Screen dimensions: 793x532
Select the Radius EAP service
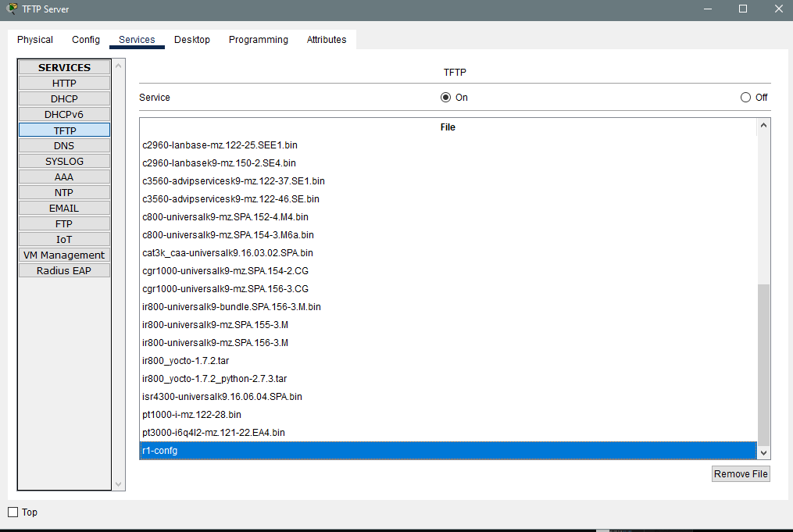[64, 270]
